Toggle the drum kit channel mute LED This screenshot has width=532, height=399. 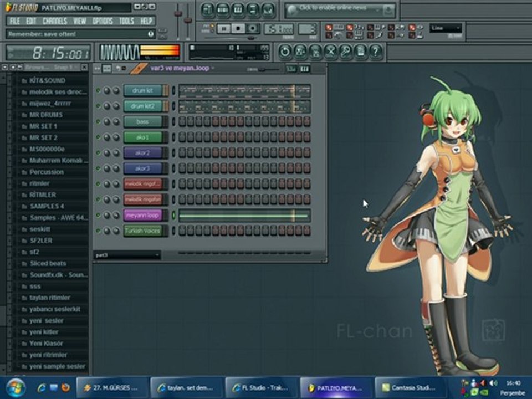(x=98, y=90)
